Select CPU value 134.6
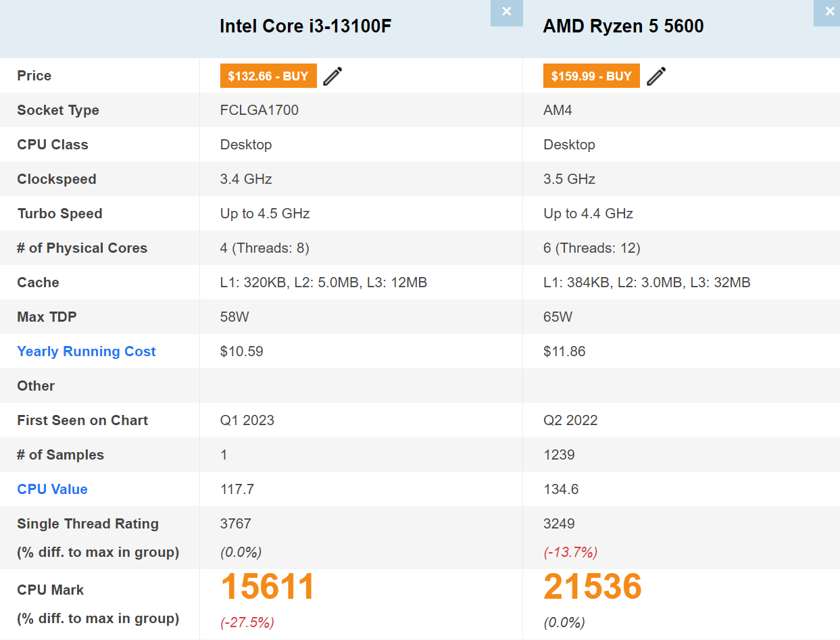 (561, 489)
